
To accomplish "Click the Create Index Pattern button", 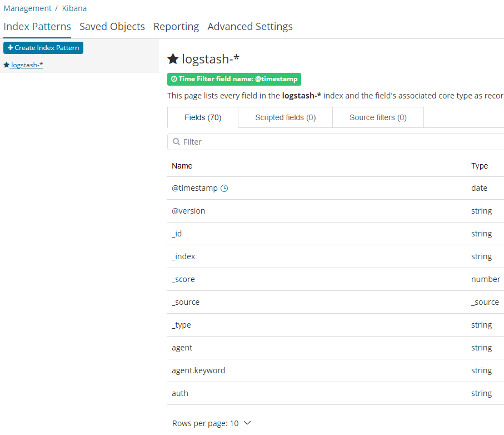I will (x=43, y=48).
